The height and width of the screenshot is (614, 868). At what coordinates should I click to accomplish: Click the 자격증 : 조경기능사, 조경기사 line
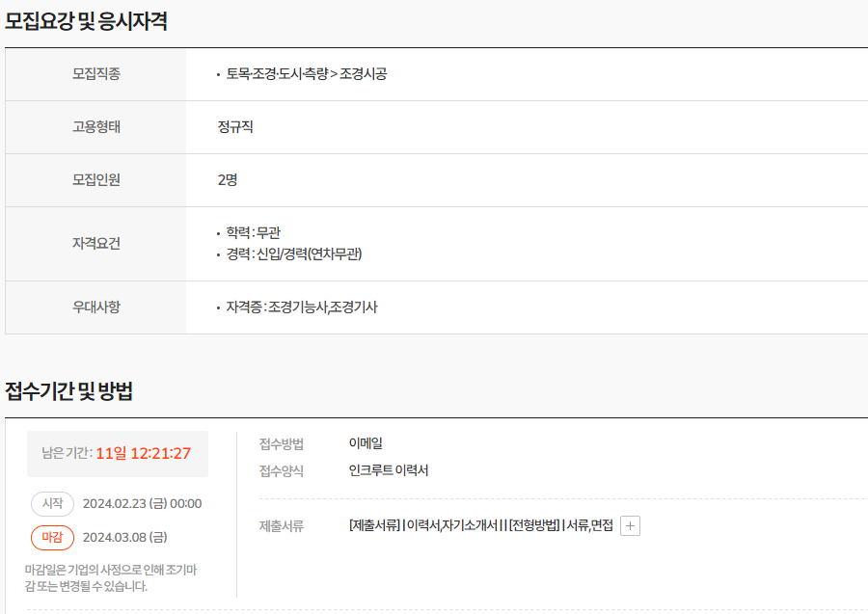point(302,307)
